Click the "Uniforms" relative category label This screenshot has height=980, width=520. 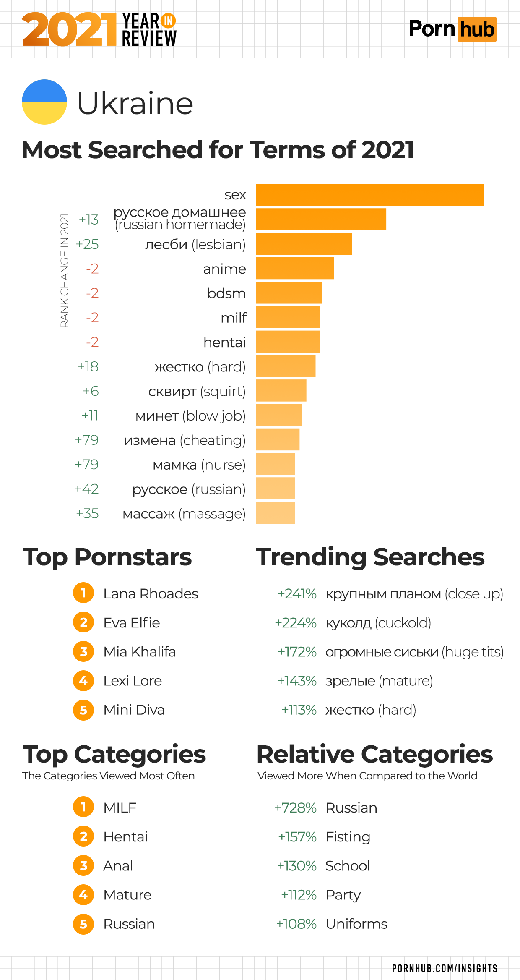tap(356, 924)
